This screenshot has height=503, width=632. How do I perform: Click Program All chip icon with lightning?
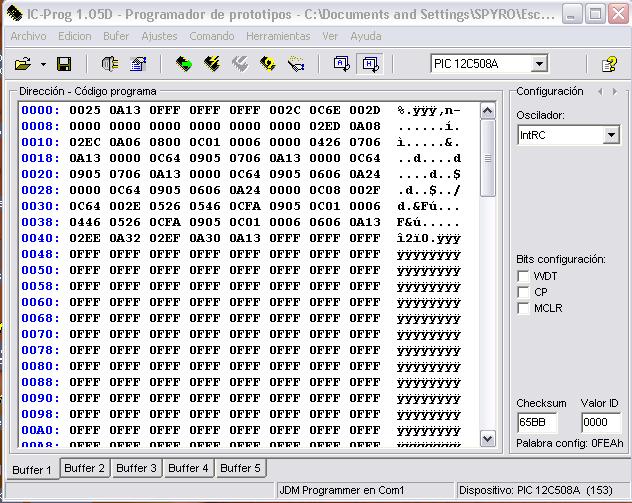point(211,64)
